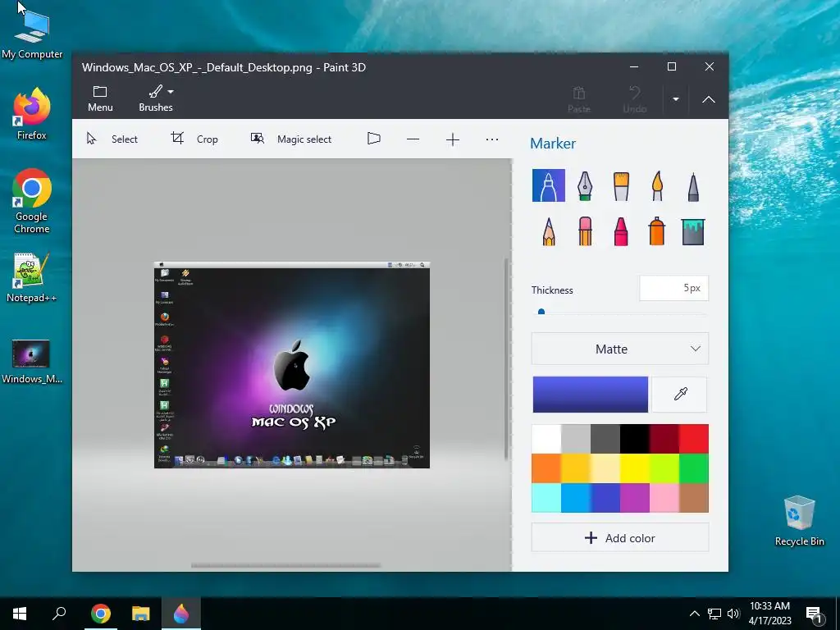The width and height of the screenshot is (840, 630).
Task: Choose the pink color swatch
Action: pyautogui.click(x=664, y=498)
